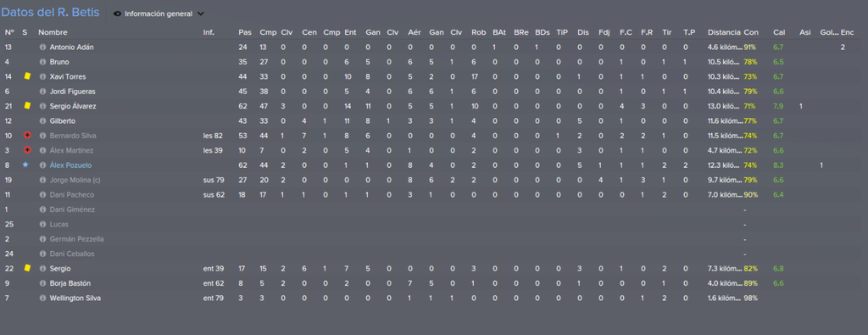
Task: Open player Antonio Adán's profile
Action: coord(71,47)
